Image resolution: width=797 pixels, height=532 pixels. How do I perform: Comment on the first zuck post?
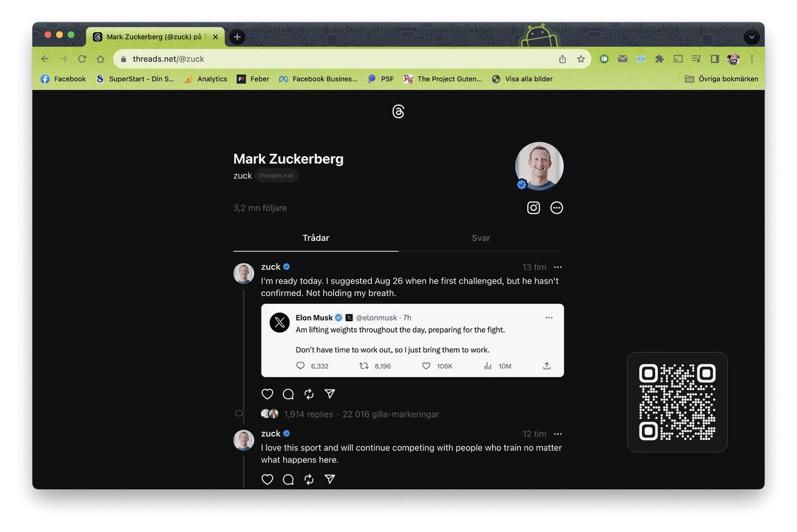pos(288,394)
